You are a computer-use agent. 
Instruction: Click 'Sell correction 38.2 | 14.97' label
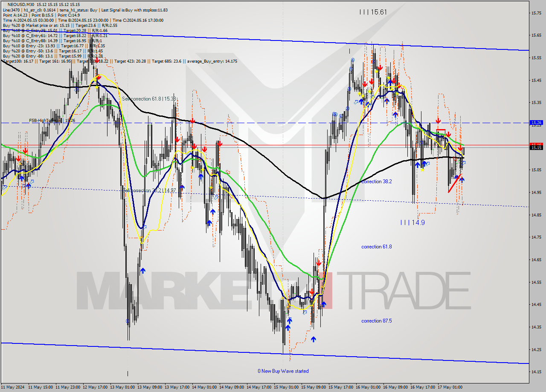(149, 190)
